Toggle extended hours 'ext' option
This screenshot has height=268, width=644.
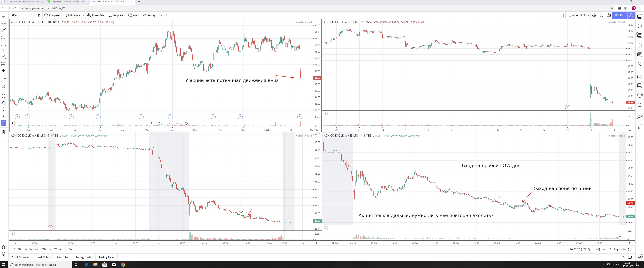(x=604, y=249)
